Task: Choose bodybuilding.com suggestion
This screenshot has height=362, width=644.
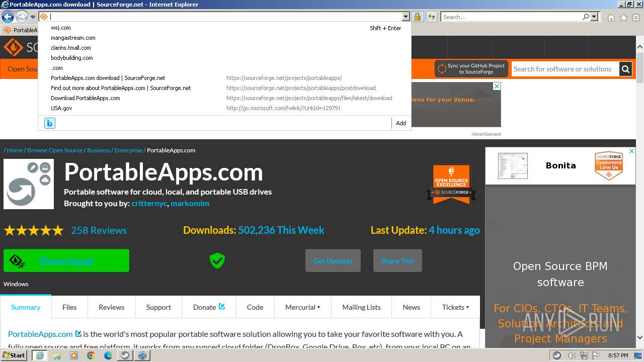Action: 224,58
